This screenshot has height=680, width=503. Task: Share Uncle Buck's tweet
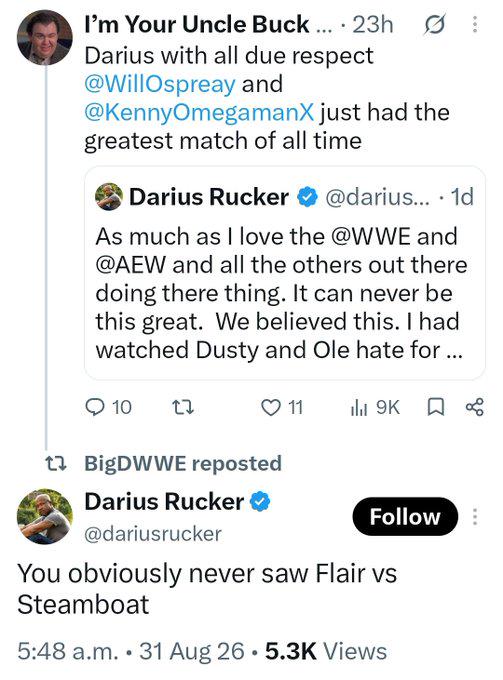(x=474, y=407)
